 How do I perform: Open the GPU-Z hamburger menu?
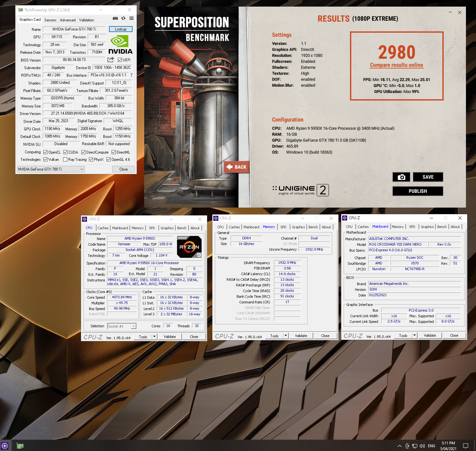pyautogui.click(x=131, y=19)
